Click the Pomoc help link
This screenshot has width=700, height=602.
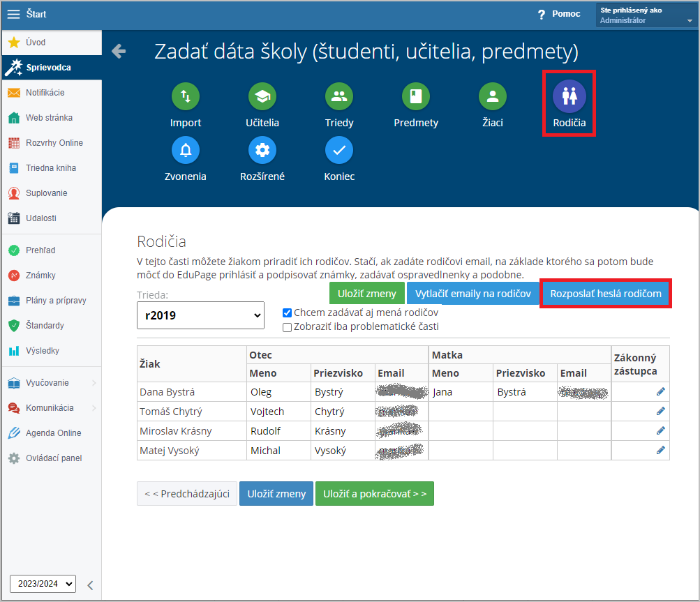click(x=565, y=14)
